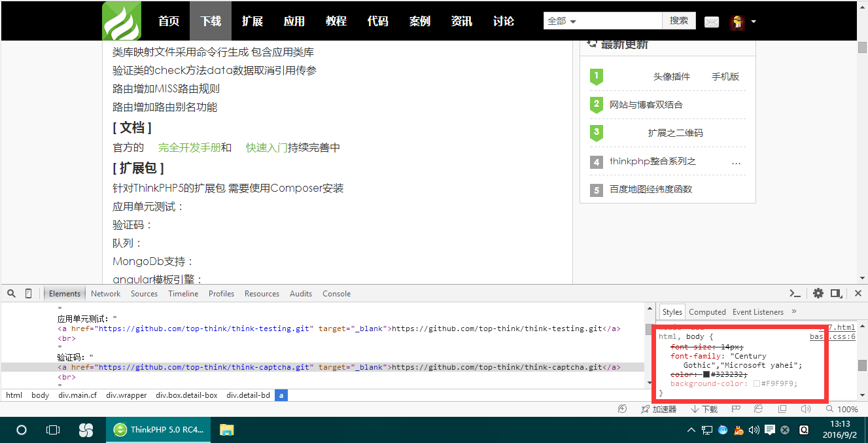
Task: Open the Computed tab in styles pane
Action: 707,312
